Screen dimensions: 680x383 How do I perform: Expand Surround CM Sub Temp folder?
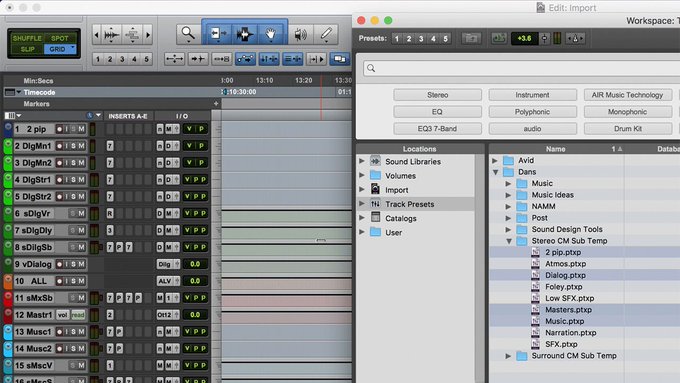508,356
